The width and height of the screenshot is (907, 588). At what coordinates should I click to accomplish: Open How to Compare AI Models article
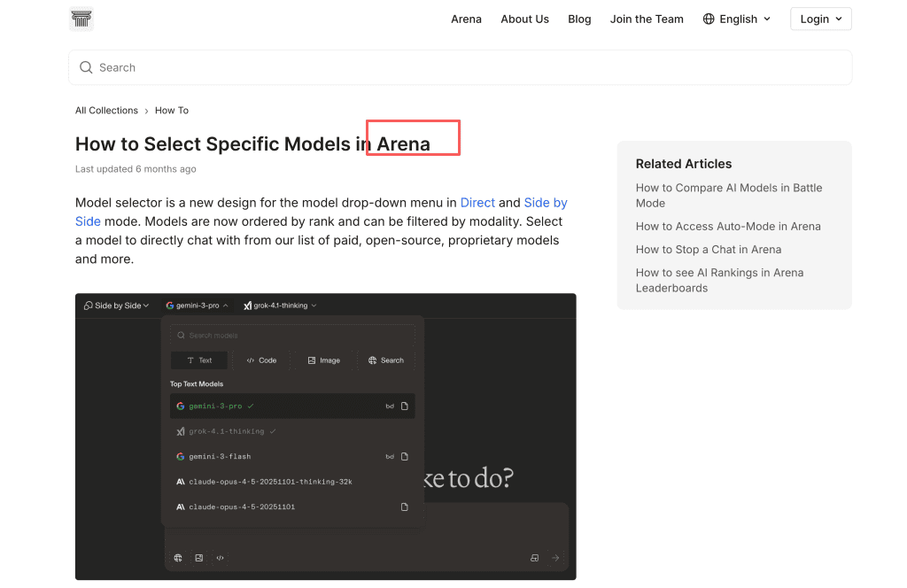click(x=729, y=196)
